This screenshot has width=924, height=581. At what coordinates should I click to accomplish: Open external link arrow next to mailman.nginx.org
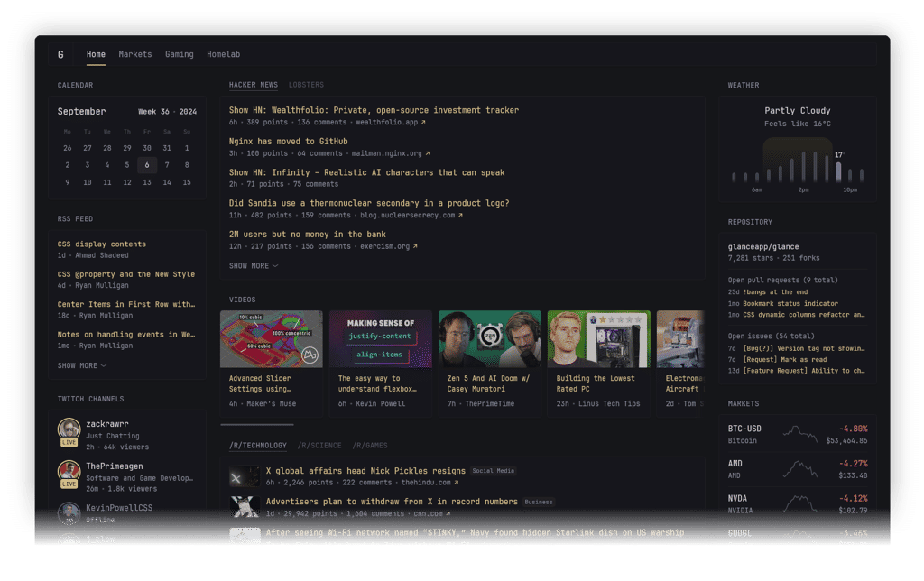(x=427, y=153)
